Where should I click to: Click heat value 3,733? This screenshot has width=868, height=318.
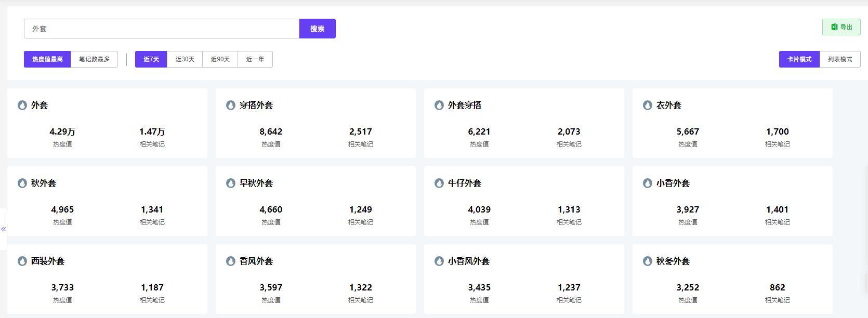(62, 287)
